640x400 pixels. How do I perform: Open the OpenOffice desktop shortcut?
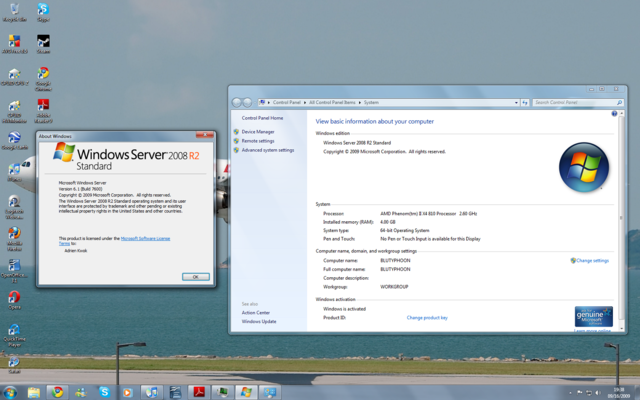point(14,271)
